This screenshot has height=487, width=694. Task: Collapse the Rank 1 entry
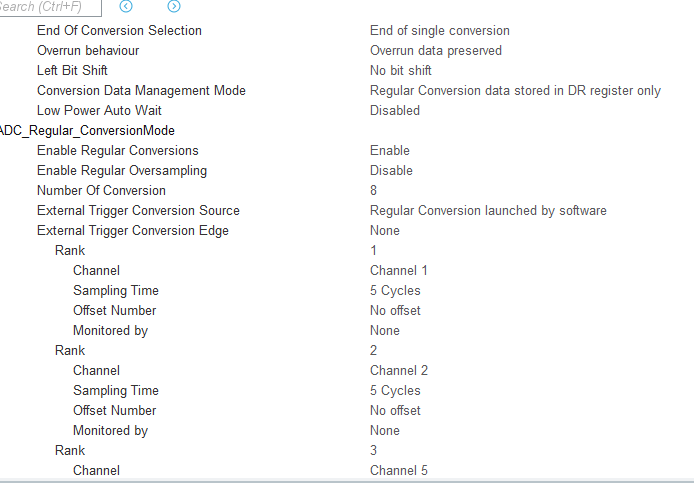tap(69, 251)
